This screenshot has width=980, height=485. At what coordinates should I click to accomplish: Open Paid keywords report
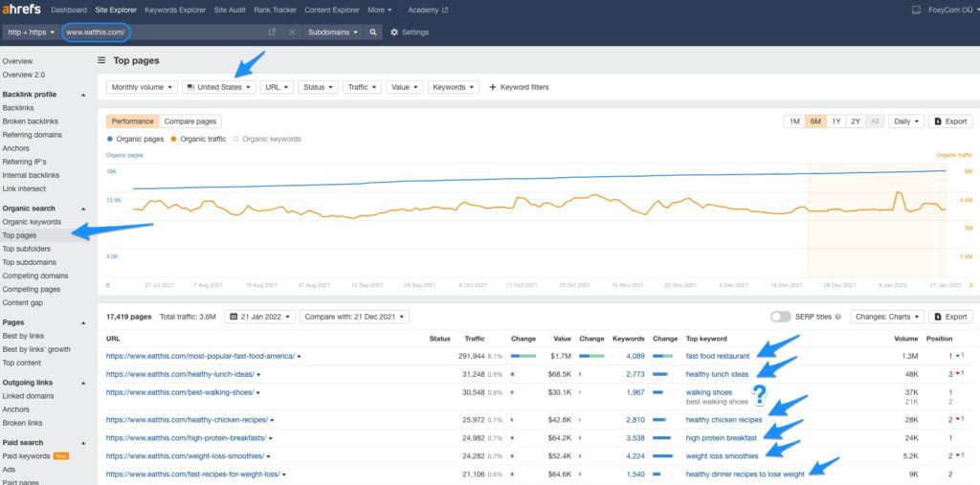(x=26, y=456)
